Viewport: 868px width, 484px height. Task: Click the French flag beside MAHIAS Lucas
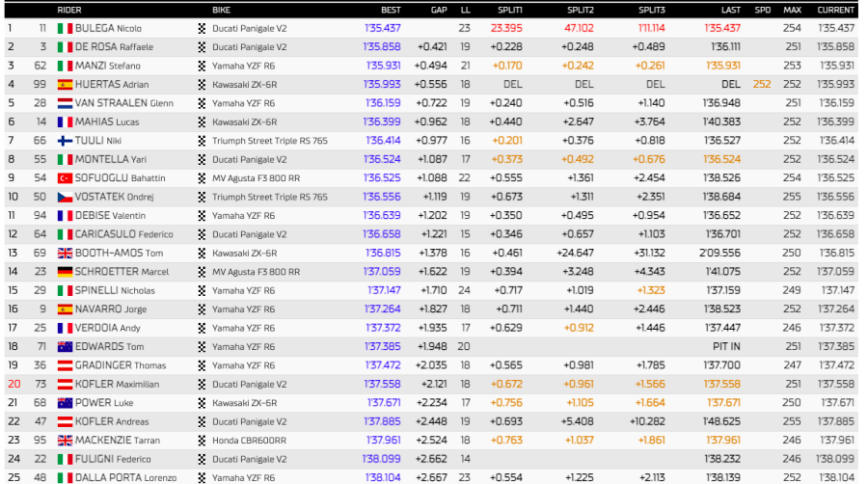(x=65, y=122)
